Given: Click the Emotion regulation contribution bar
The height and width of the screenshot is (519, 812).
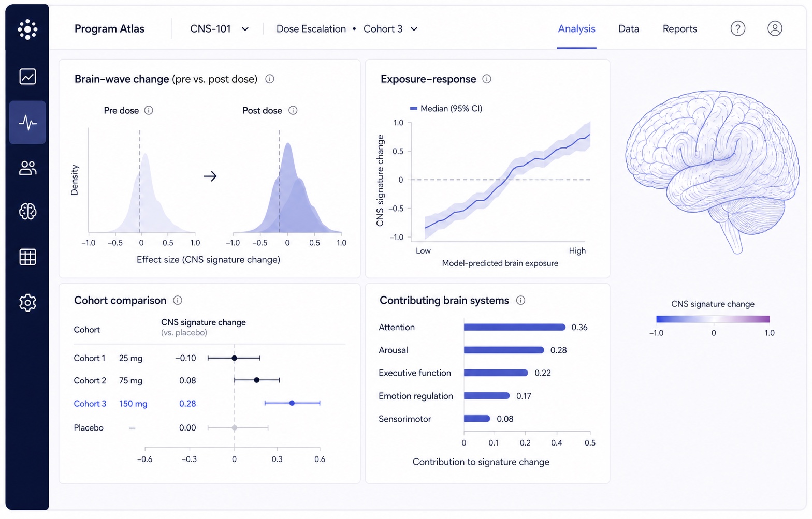Looking at the screenshot, I should point(487,396).
